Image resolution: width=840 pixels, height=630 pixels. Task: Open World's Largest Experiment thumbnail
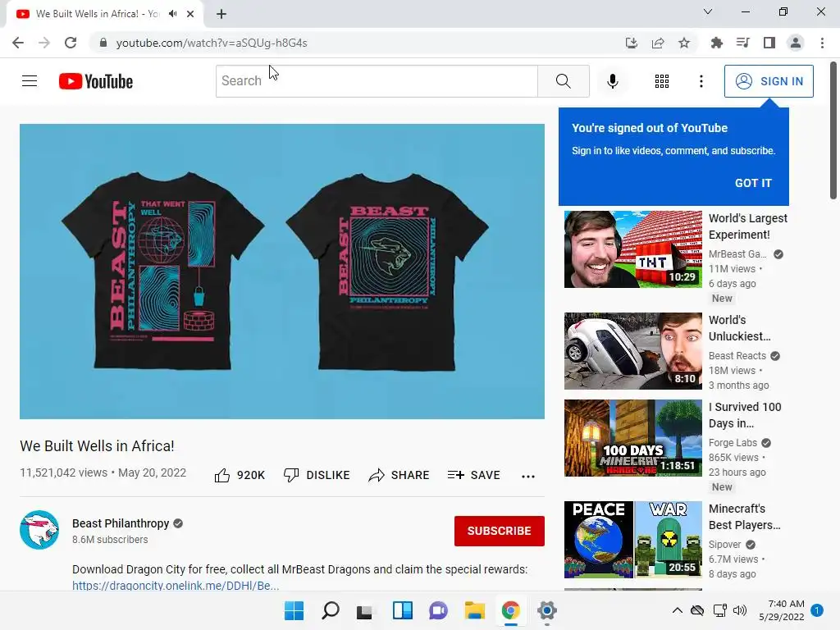(632, 249)
